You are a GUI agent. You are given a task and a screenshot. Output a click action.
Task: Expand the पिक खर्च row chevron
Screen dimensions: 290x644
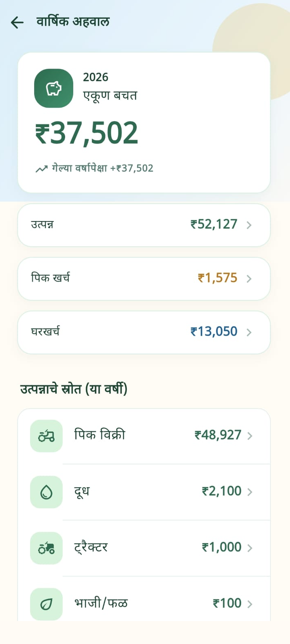click(249, 279)
